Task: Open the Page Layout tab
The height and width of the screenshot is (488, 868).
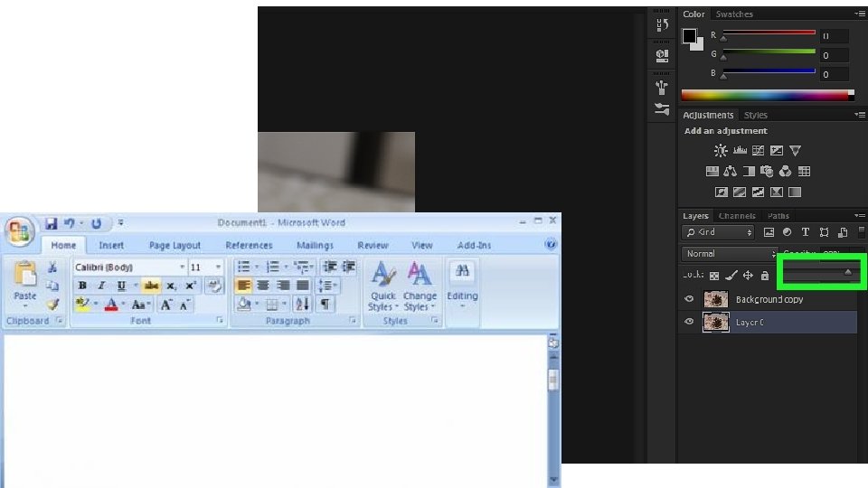Action: pos(175,245)
